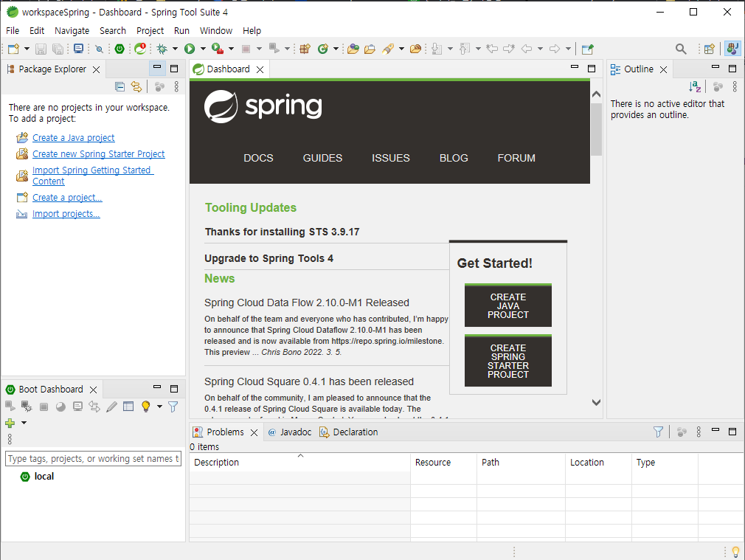
Task: Click the Pin Editor icon in toolbar
Action: point(588,49)
